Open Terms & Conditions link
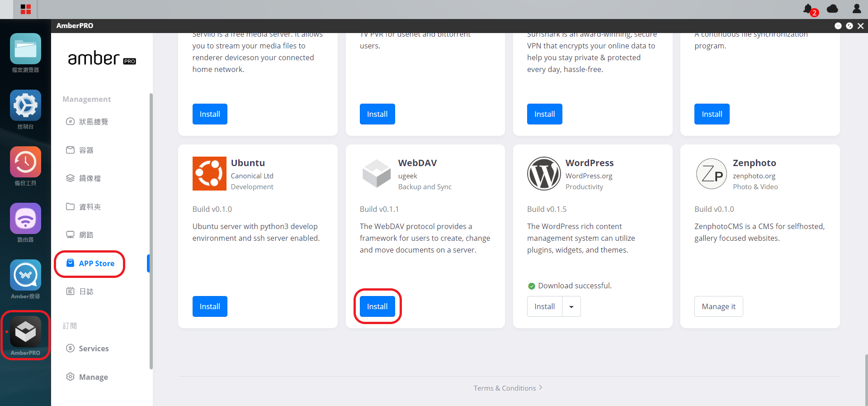 coord(508,388)
